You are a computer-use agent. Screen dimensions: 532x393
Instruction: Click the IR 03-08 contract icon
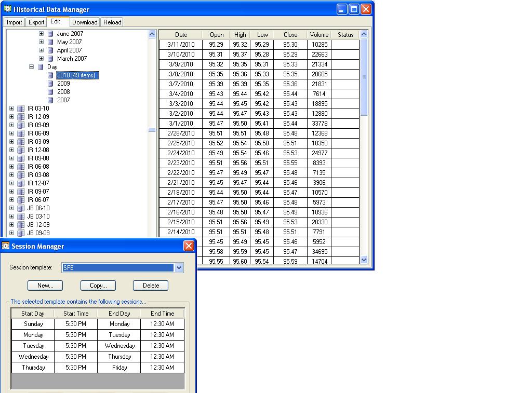(x=21, y=175)
